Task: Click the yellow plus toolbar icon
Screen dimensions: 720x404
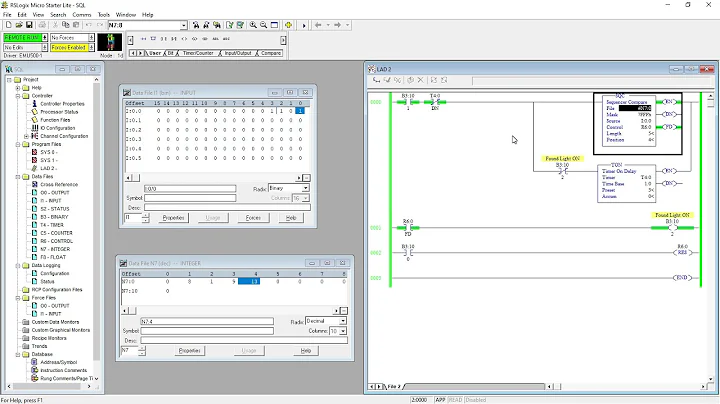Action: (x=288, y=25)
